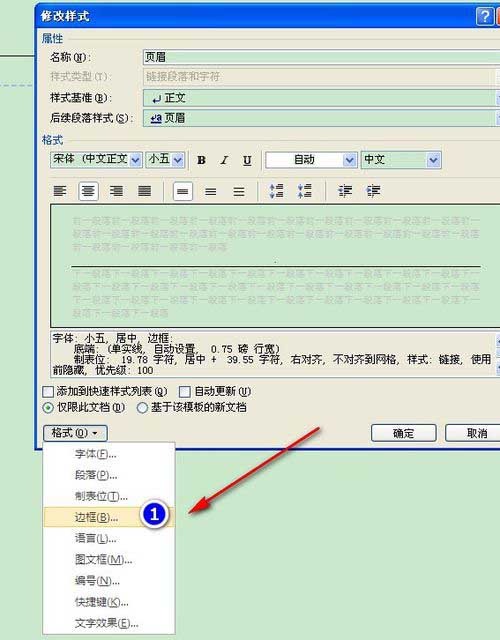The image size is (500, 640).
Task: Confirm with the 确定 button
Action: tap(404, 433)
